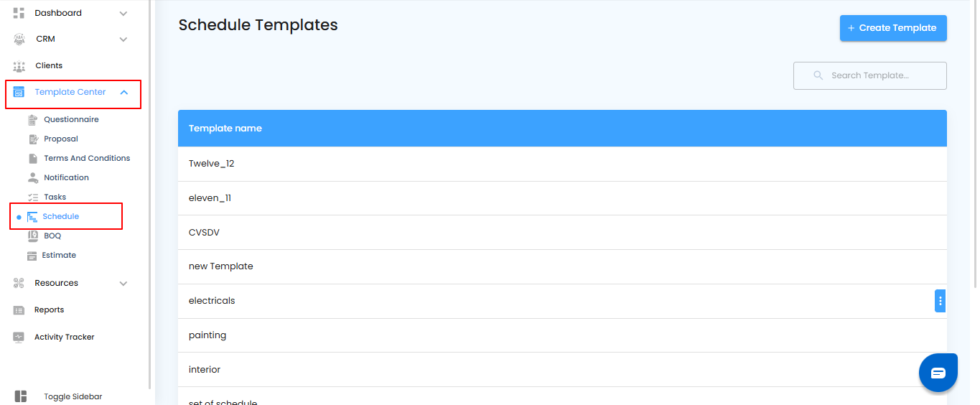
Task: Expand the Resources menu chevron
Action: pyautogui.click(x=123, y=284)
